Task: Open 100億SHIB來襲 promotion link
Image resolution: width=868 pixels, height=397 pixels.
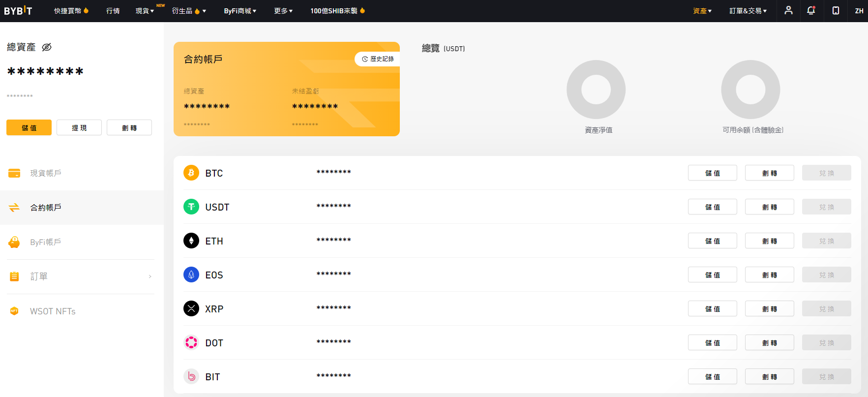Action: [334, 11]
